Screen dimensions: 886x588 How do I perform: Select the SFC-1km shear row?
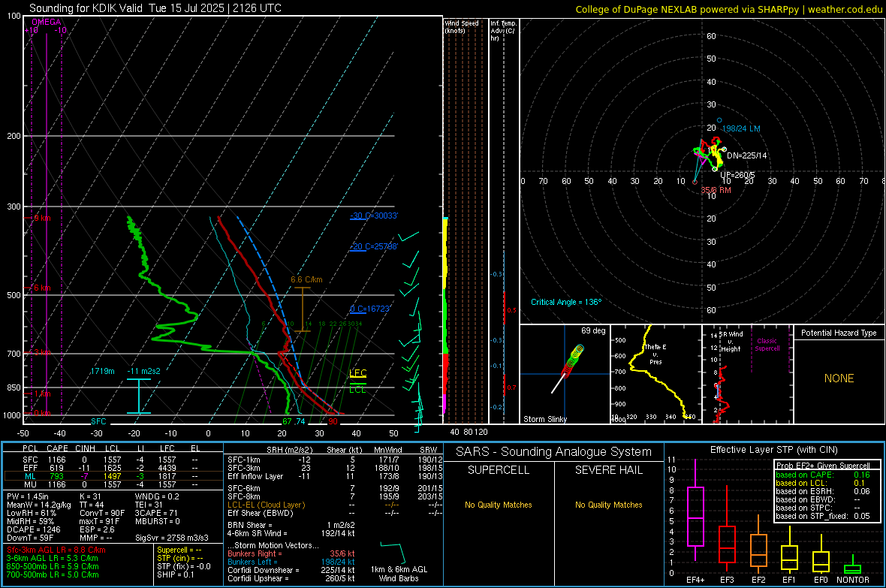pyautogui.click(x=335, y=460)
